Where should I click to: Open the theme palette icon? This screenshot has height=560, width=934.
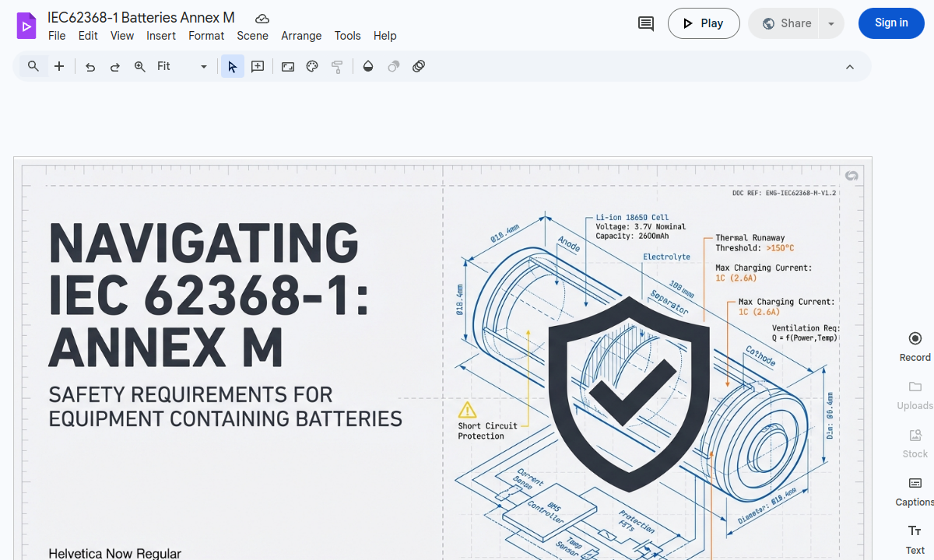click(x=312, y=66)
